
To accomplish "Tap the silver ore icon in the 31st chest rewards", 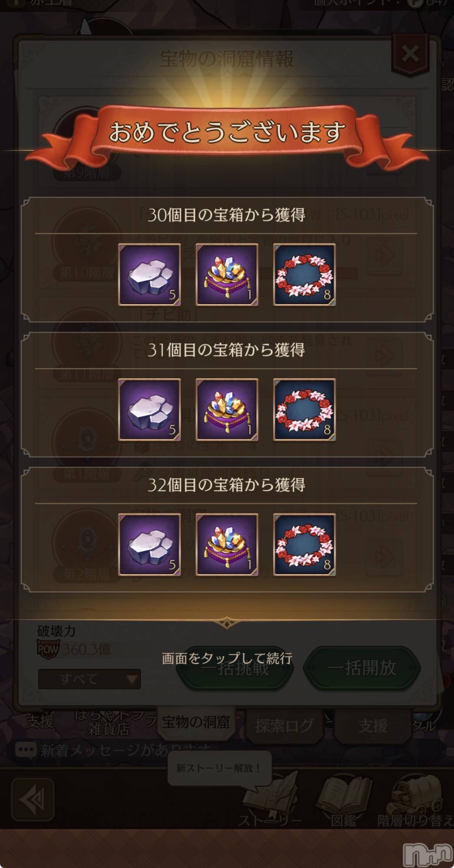I will point(149,410).
